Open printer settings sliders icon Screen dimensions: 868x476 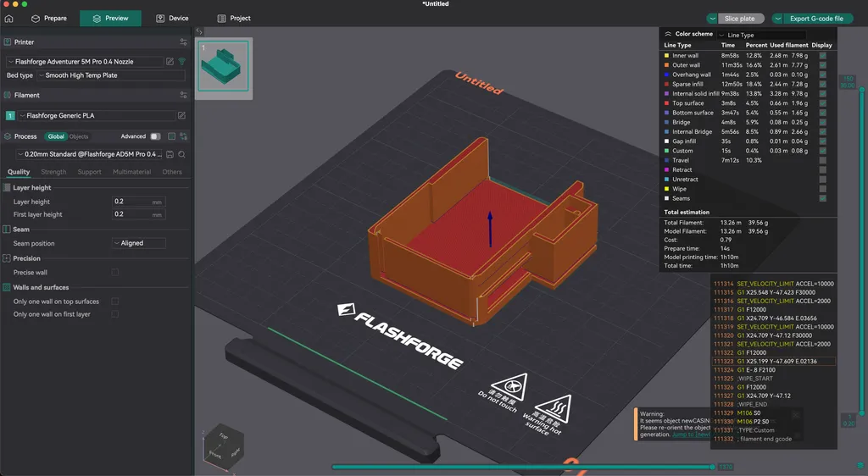183,42
